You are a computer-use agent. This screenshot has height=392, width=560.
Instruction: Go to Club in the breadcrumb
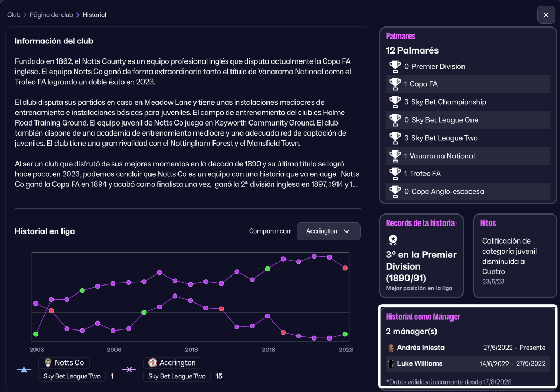pyautogui.click(x=14, y=15)
